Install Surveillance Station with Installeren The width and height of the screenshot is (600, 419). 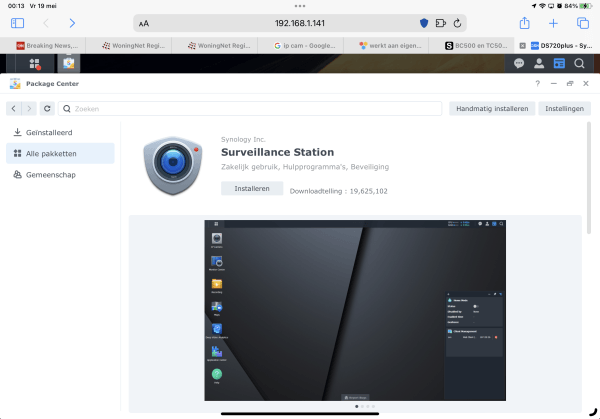click(x=252, y=188)
